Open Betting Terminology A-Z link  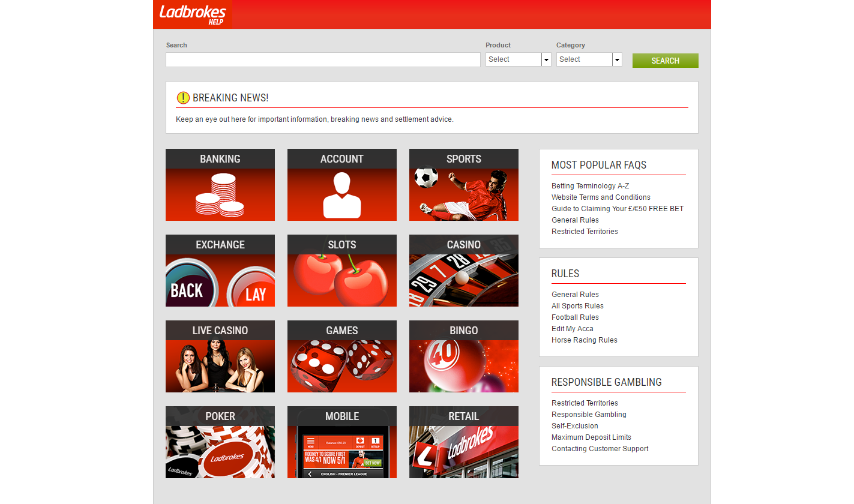pos(590,186)
